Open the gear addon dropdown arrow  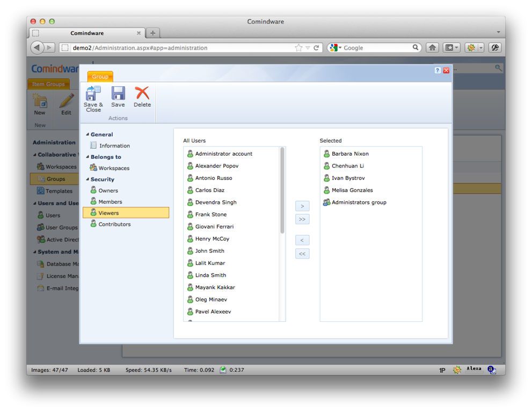[481, 48]
